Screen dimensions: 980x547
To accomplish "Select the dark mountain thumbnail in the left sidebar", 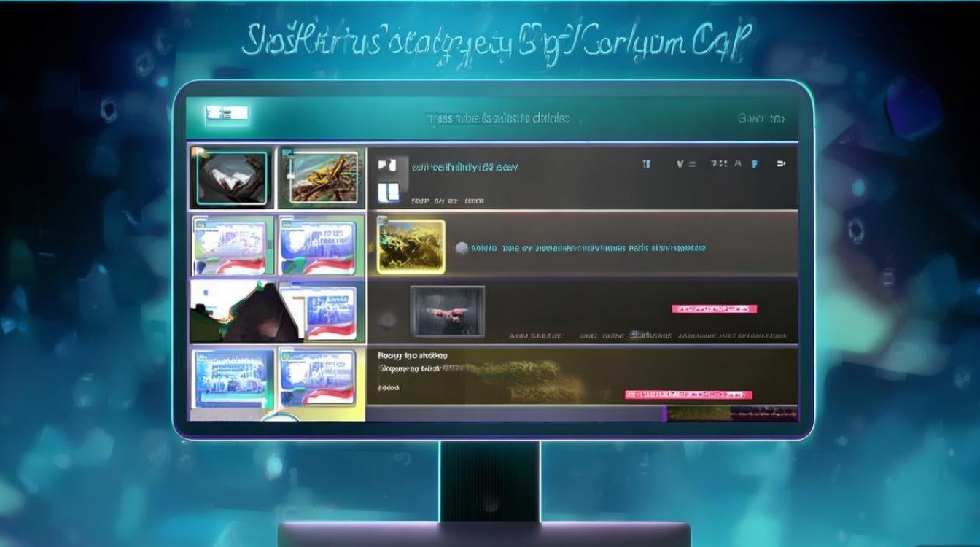I will (x=244, y=312).
